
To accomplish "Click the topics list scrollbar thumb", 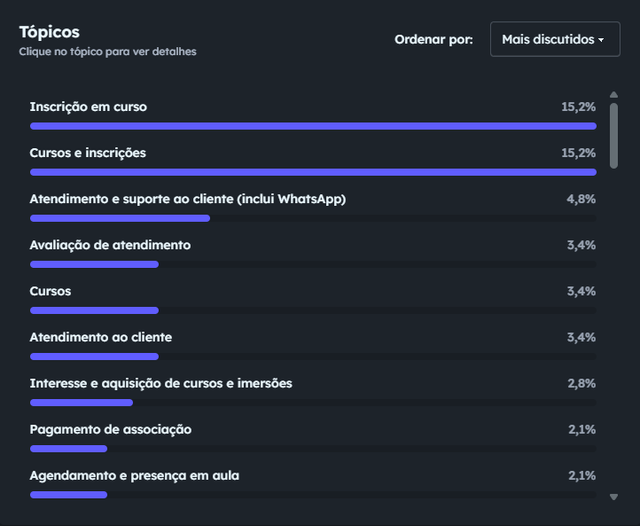I will pyautogui.click(x=613, y=135).
